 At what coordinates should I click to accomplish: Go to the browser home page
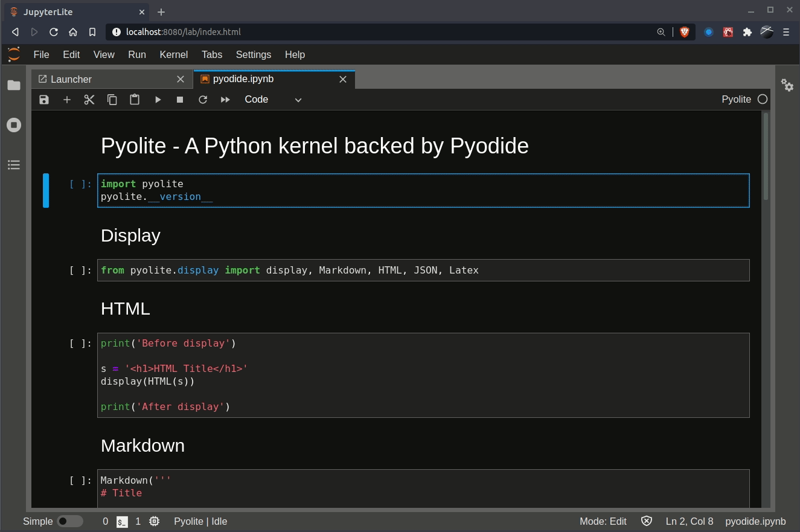[x=73, y=32]
